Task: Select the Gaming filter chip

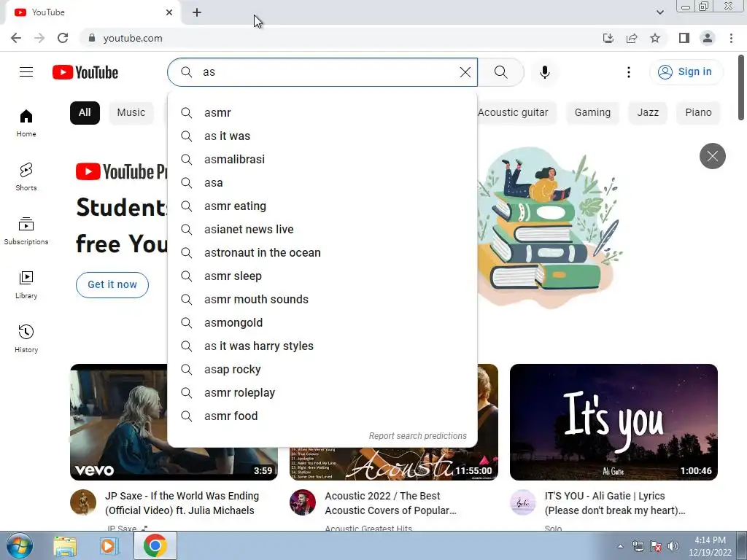Action: pos(592,113)
